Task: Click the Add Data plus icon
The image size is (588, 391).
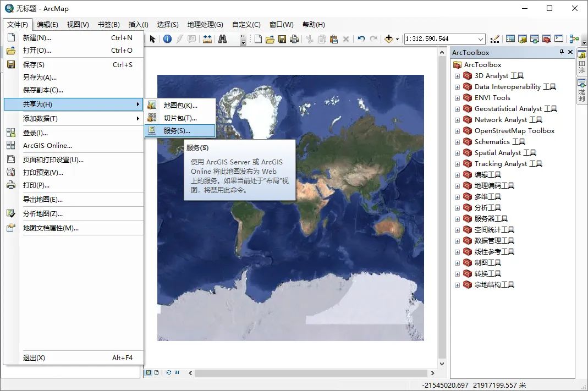Action: point(389,39)
